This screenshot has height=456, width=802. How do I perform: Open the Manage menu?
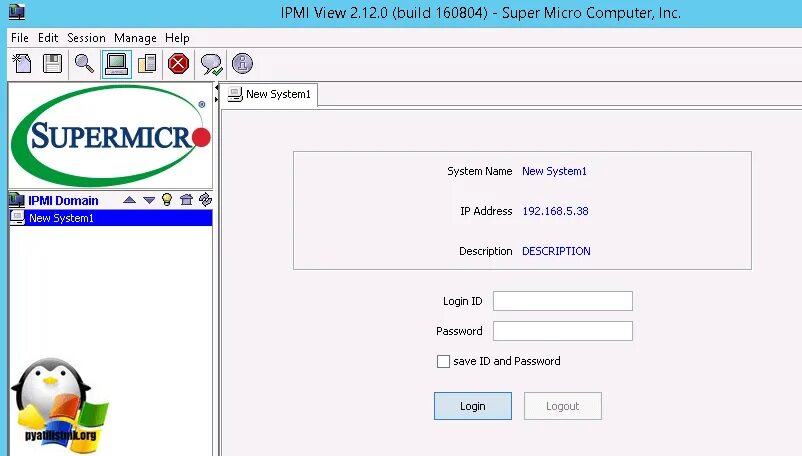136,38
